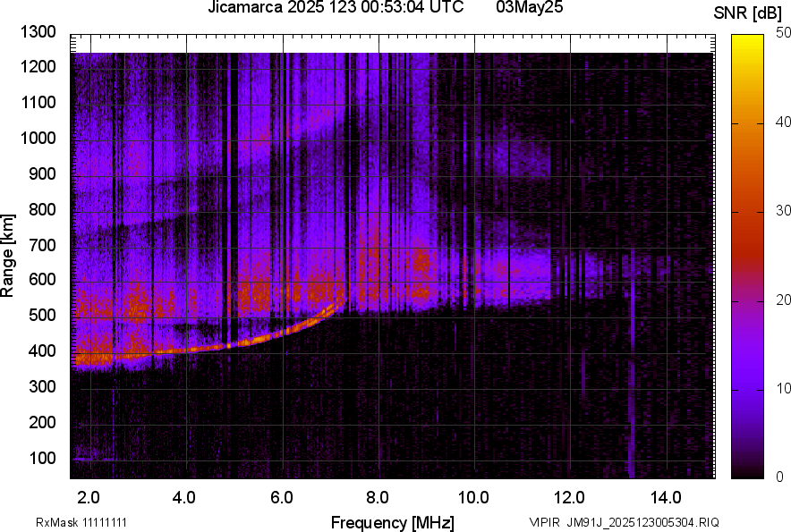Click the frequency tick label '8.0'
This screenshot has width=791, height=532.
pos(377,498)
